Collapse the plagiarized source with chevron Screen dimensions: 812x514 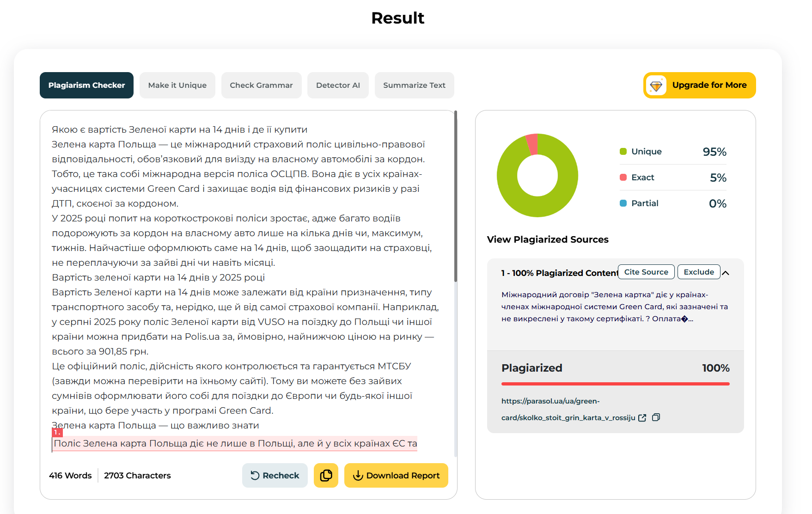click(726, 273)
